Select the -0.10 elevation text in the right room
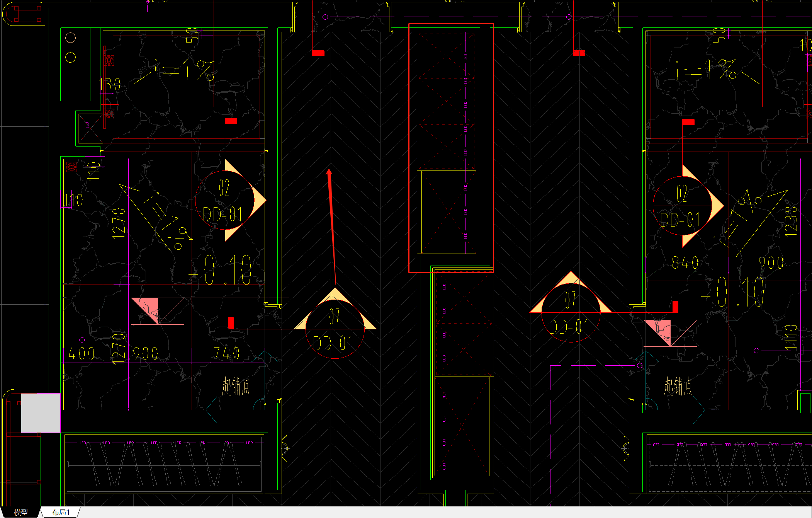 [733, 292]
